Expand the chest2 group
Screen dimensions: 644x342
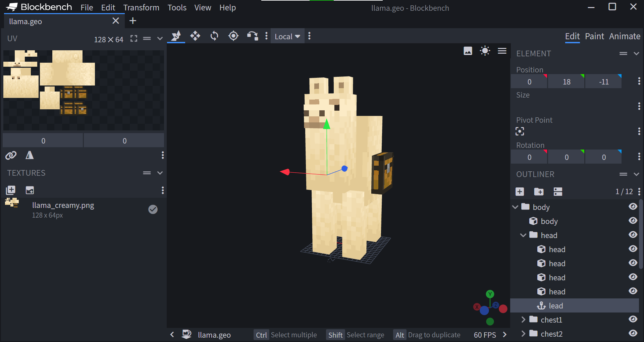[x=523, y=334]
